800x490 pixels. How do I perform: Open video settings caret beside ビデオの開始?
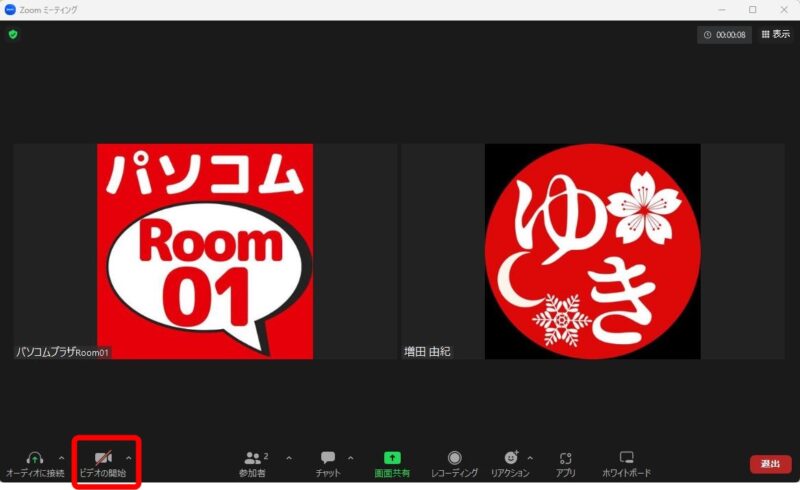(x=129, y=458)
